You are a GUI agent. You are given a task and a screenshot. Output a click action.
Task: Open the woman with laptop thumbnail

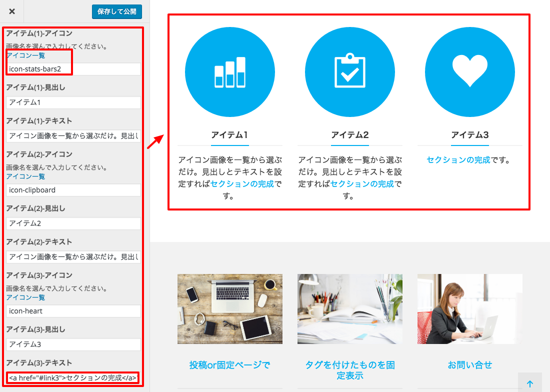469,309
